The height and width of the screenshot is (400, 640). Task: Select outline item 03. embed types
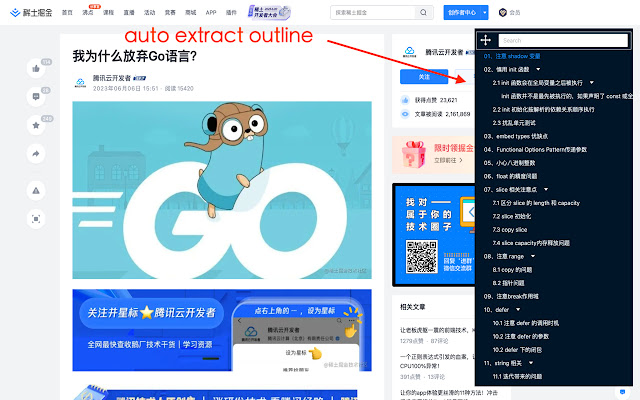tap(516, 136)
